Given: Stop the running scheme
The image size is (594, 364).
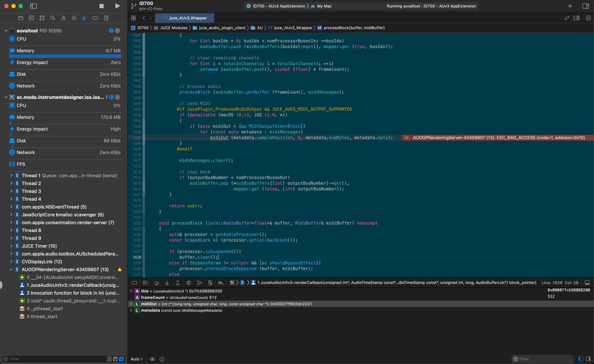Looking at the screenshot, I should (101, 6).
